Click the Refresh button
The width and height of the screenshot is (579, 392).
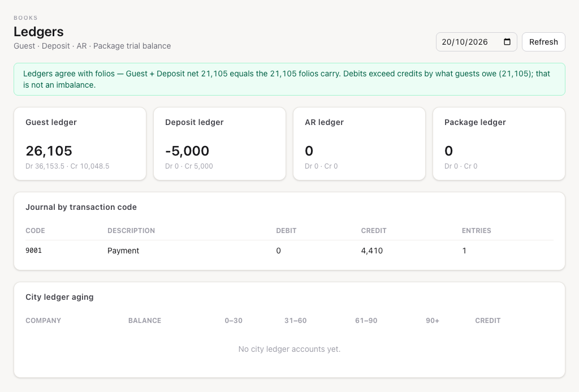pos(543,42)
